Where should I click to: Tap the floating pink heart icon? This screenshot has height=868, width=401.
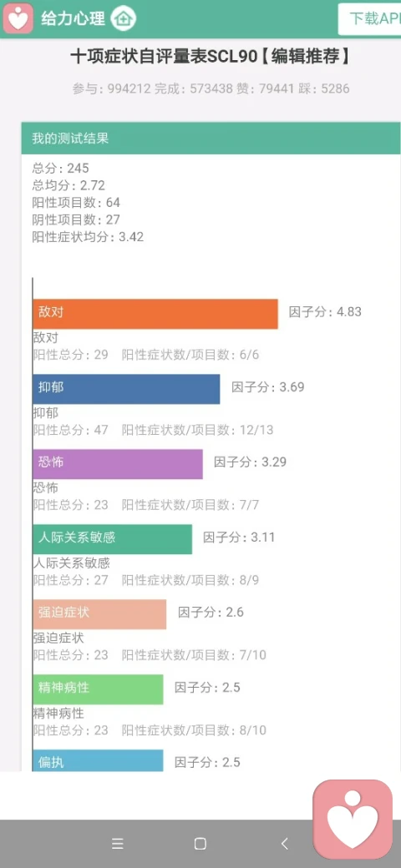(x=353, y=820)
